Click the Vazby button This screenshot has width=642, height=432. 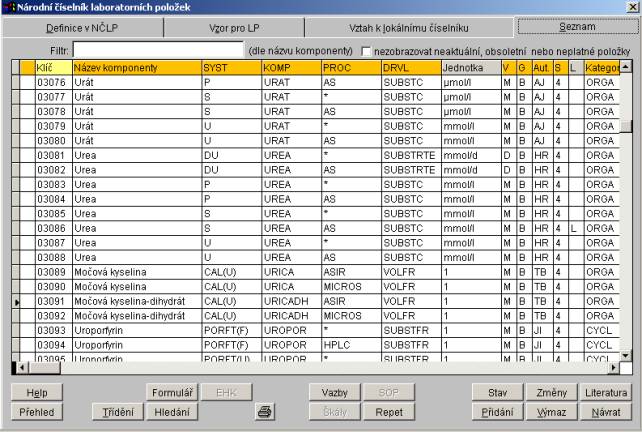point(334,393)
